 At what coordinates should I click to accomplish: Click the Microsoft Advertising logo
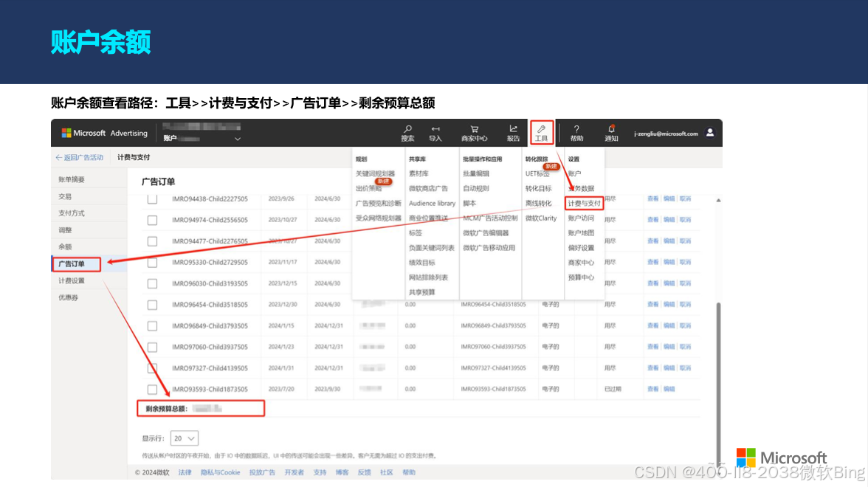point(105,133)
